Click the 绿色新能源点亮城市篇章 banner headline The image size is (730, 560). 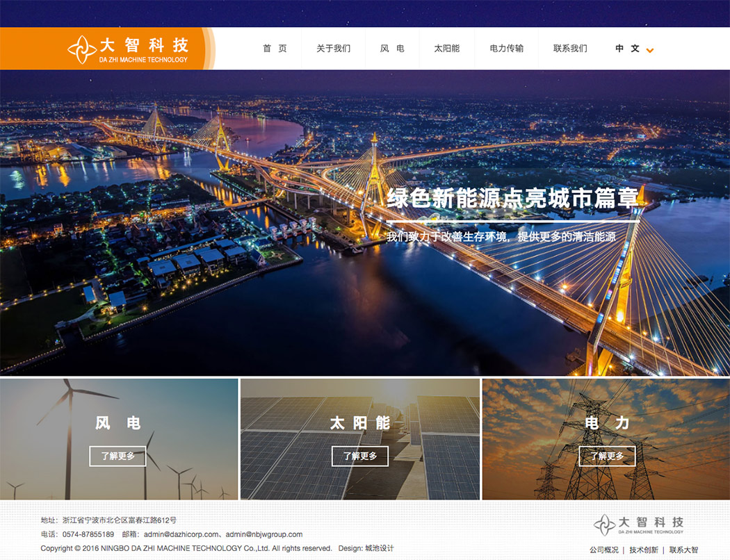click(x=512, y=199)
